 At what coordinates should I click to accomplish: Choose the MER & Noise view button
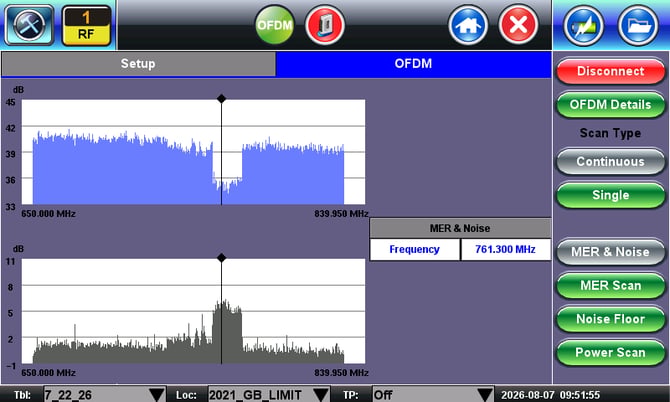click(x=611, y=252)
